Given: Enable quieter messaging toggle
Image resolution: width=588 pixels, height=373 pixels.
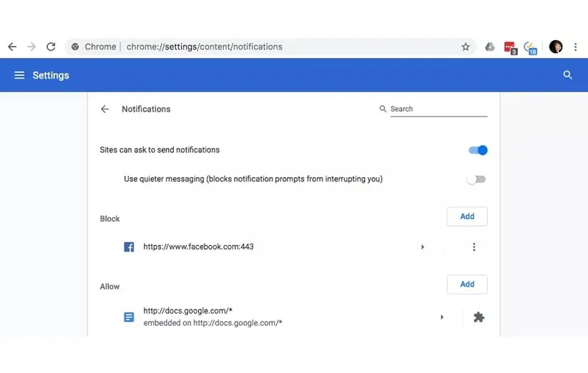Looking at the screenshot, I should 476,179.
